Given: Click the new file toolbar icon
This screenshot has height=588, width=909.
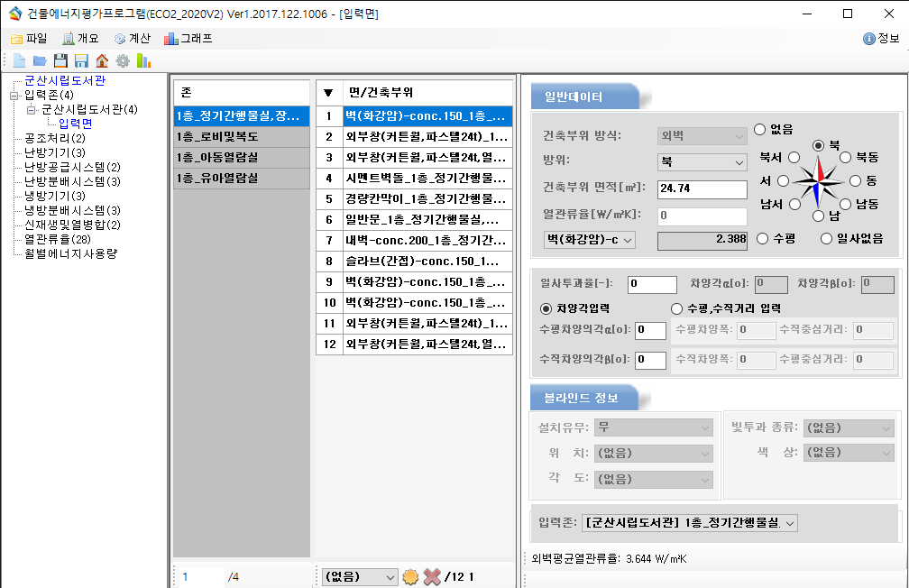Looking at the screenshot, I should (x=19, y=60).
